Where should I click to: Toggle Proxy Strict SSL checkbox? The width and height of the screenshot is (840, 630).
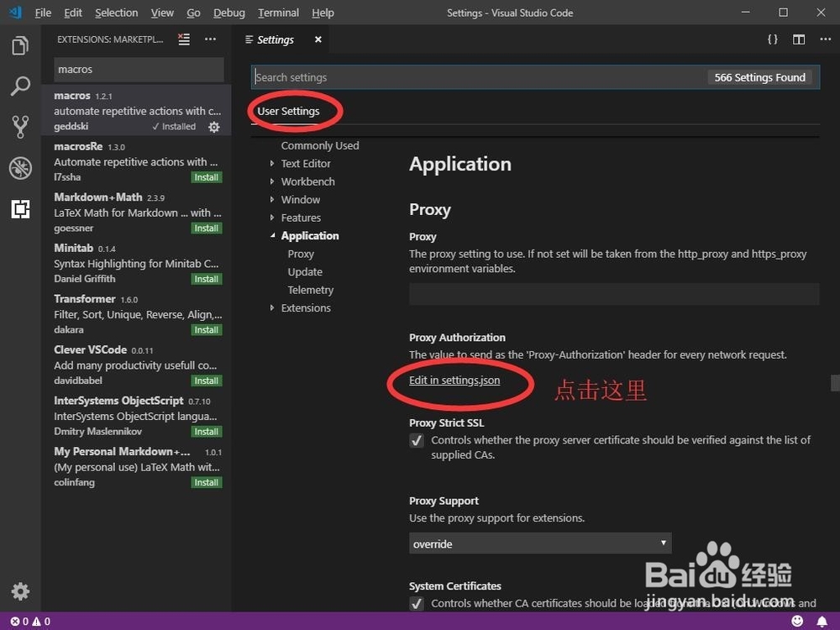(x=417, y=440)
